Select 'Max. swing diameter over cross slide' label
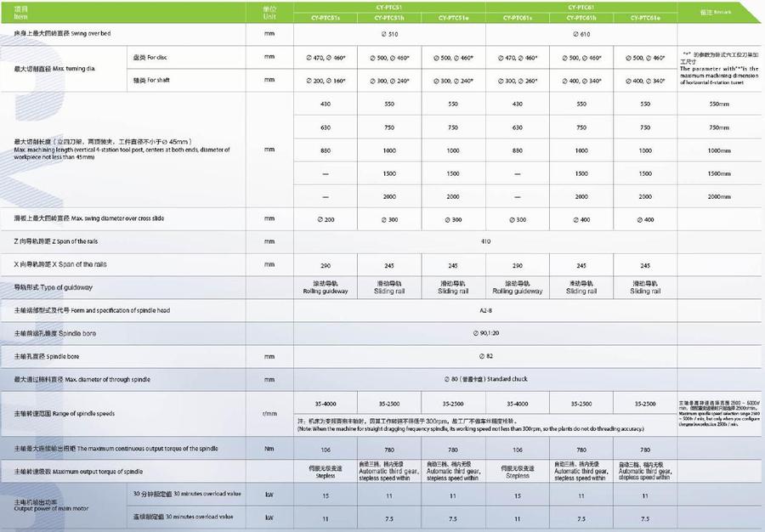The image size is (765, 532). (89, 218)
